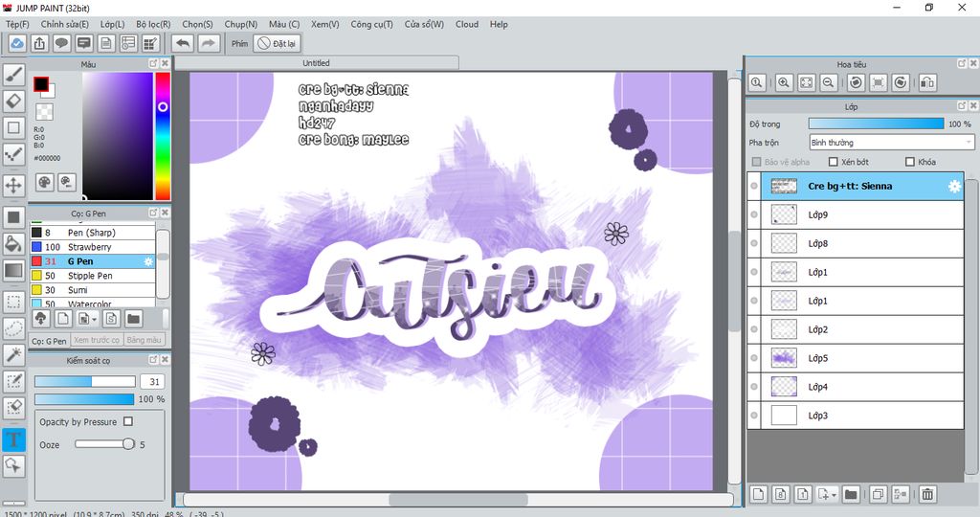
Task: Click the black foreground color swatch
Action: 40,83
